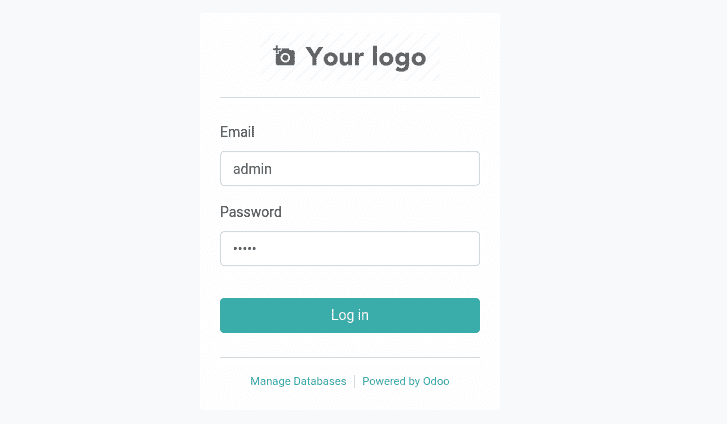Click the Email label

click(x=237, y=132)
